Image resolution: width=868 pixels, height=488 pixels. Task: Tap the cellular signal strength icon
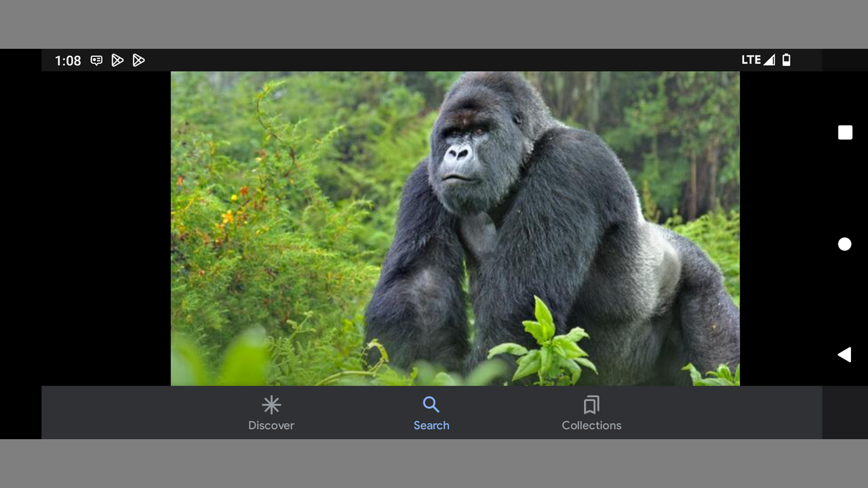pos(769,60)
